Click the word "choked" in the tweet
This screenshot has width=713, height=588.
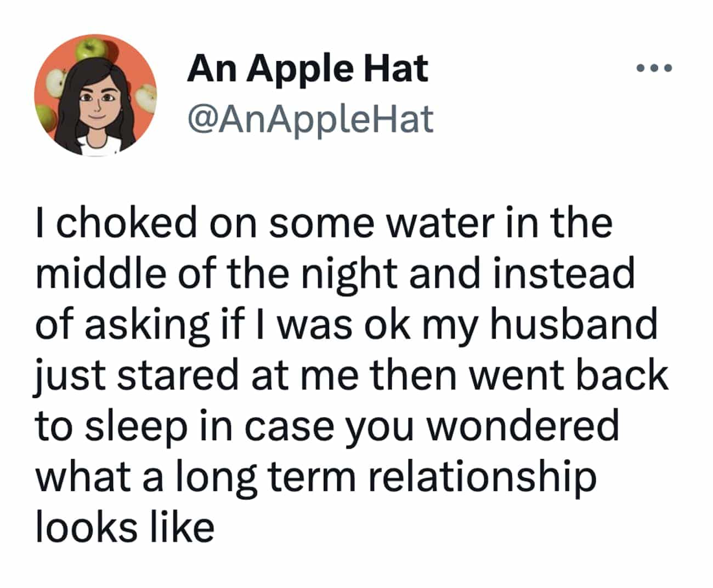pyautogui.click(x=126, y=223)
